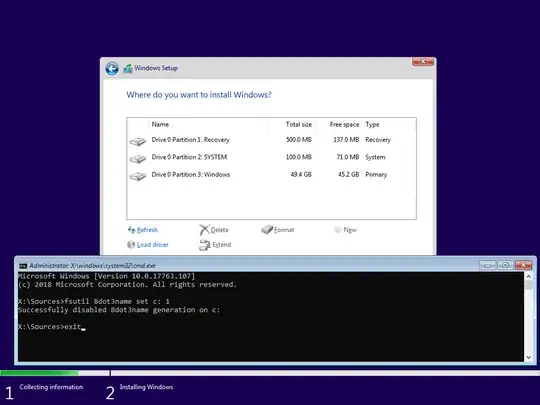Screen dimensions: 540x405
Task: Click the Delete X icon
Action: [204, 230]
